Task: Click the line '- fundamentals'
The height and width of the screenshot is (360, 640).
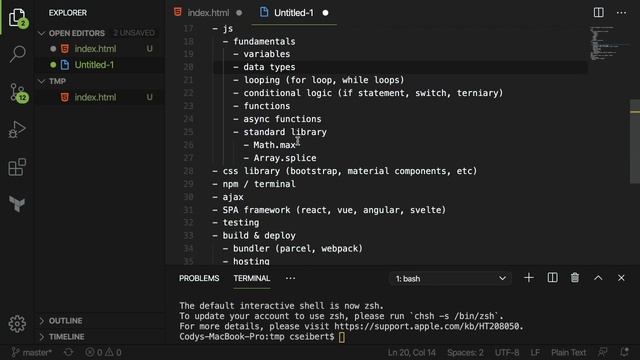Action: click(259, 42)
